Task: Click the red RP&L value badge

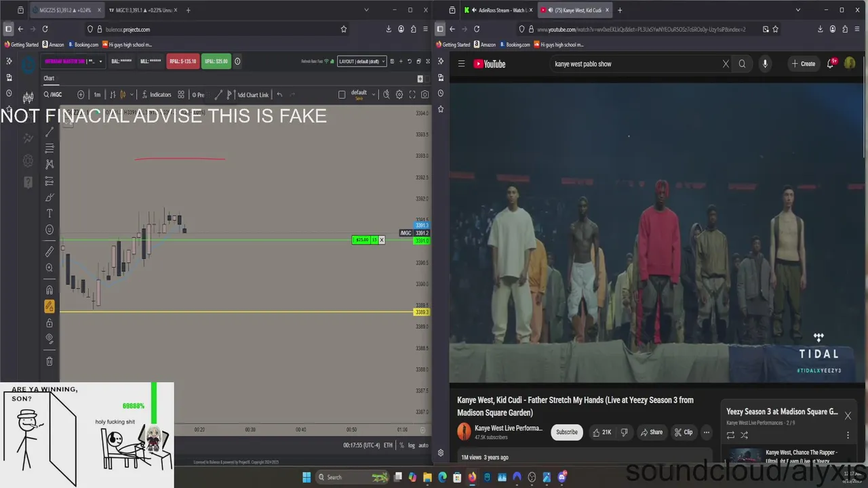Action: (x=183, y=61)
